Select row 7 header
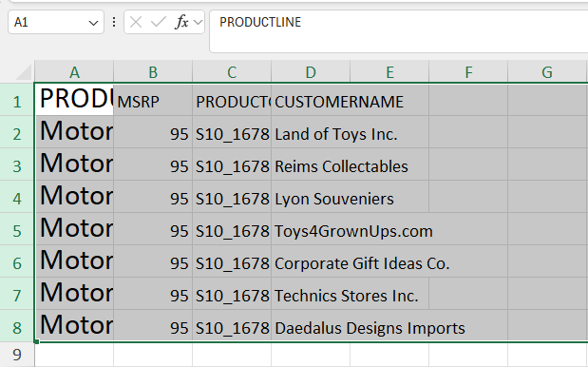 [x=17, y=294]
